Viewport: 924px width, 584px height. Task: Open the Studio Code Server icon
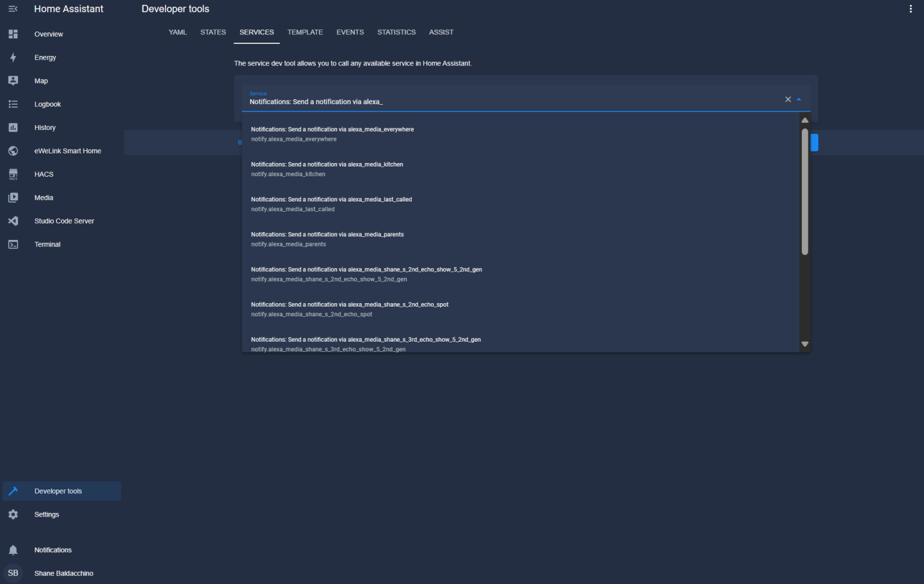point(13,221)
